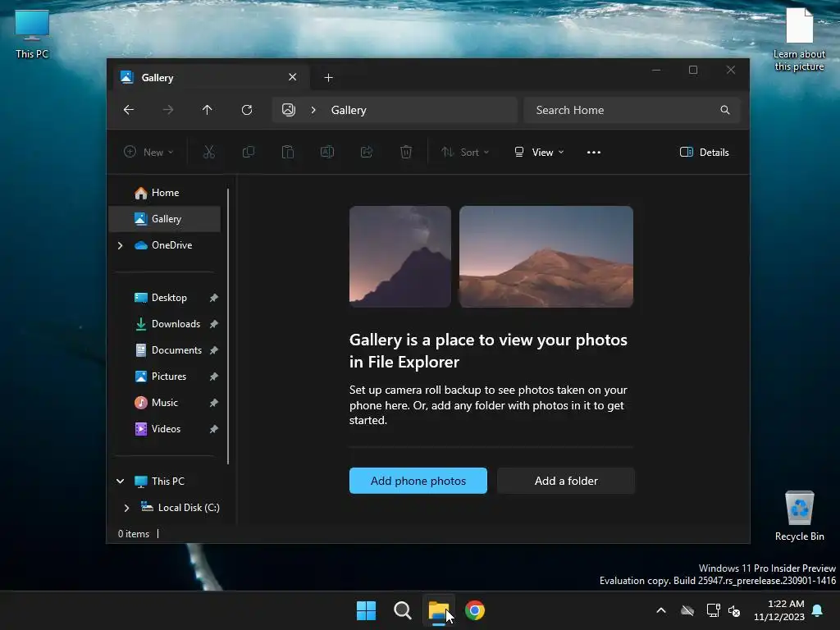The image size is (840, 630).
Task: Open the notification bell
Action: click(818, 610)
